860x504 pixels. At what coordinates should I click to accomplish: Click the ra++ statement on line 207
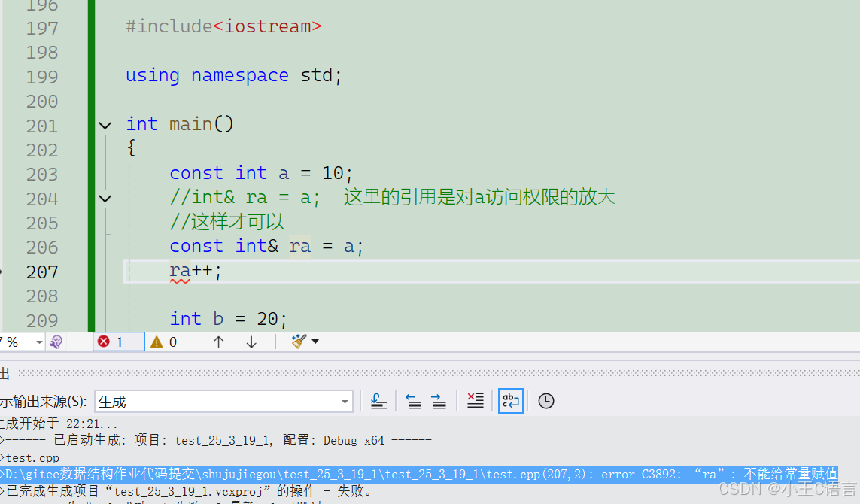(196, 270)
